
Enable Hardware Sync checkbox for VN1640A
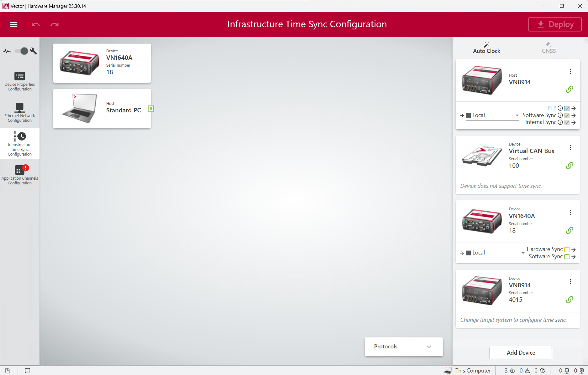[x=567, y=249]
